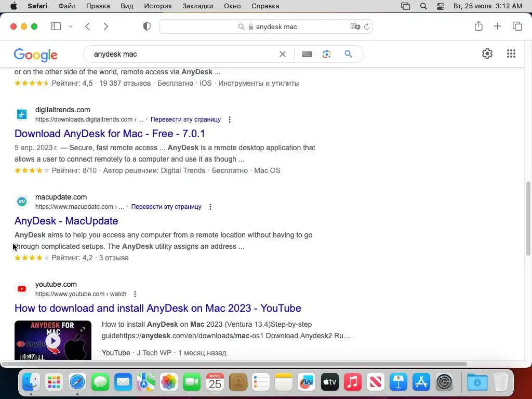The width and height of the screenshot is (532, 399).
Task: Open the История menu
Action: pos(158,6)
